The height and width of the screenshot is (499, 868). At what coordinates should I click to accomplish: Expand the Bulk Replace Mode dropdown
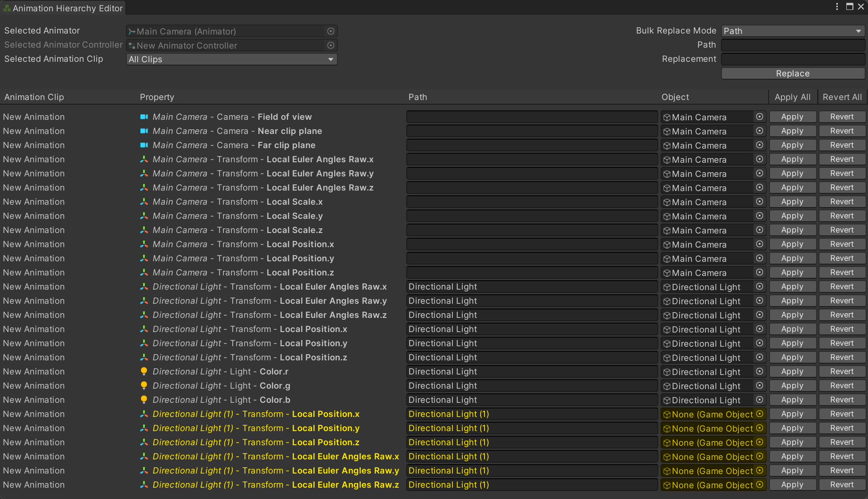(x=793, y=31)
